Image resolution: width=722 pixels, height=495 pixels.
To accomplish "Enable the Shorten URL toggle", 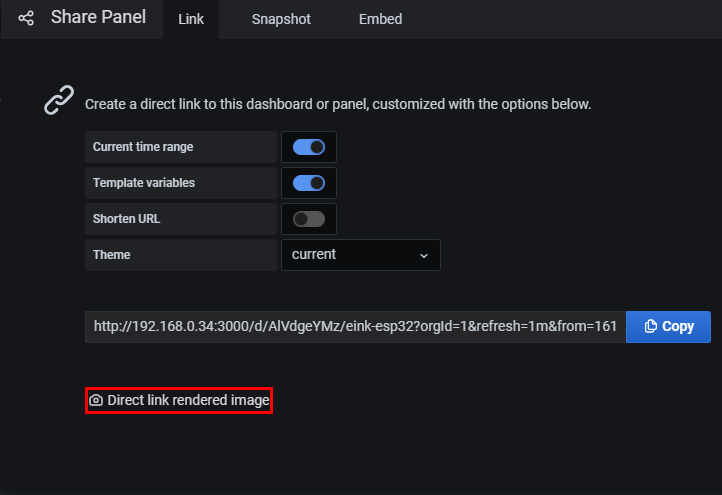I will tap(309, 219).
